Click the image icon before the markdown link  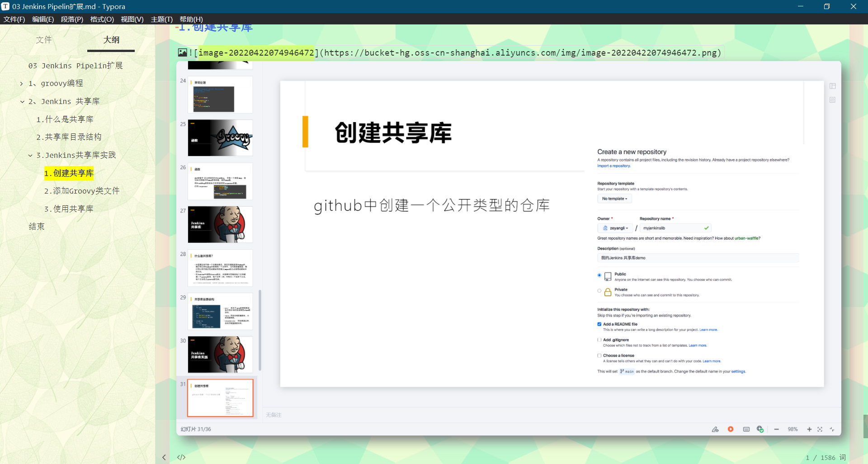[x=182, y=52]
